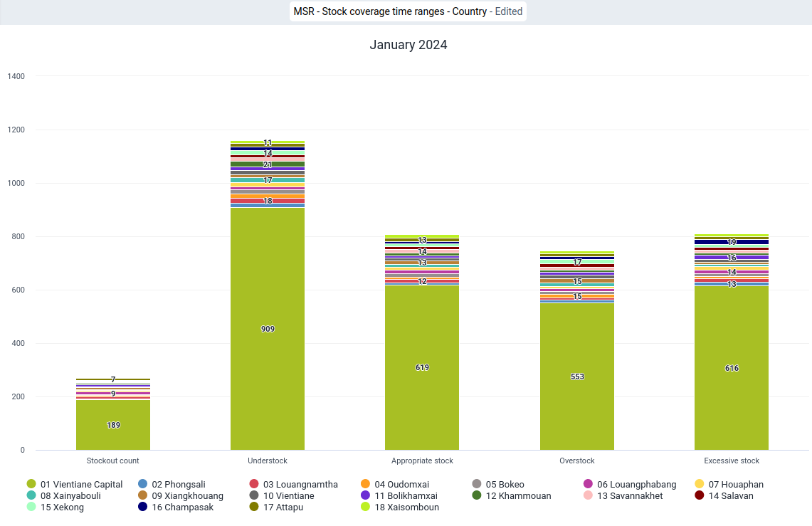This screenshot has width=812, height=526.
Task: Click the 17 Attapu olive legend dot
Action: click(254, 507)
